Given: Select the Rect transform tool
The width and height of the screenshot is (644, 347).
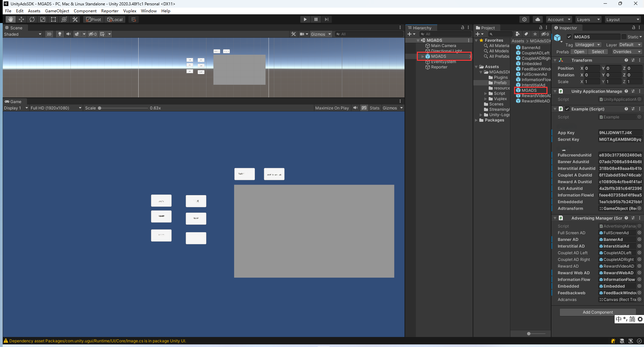Looking at the screenshot, I should [53, 19].
